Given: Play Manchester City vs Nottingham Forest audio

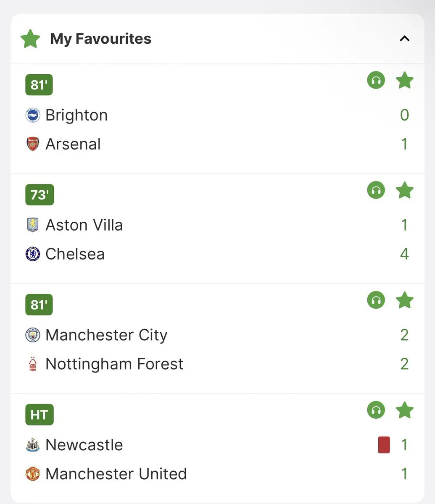Looking at the screenshot, I should [376, 300].
